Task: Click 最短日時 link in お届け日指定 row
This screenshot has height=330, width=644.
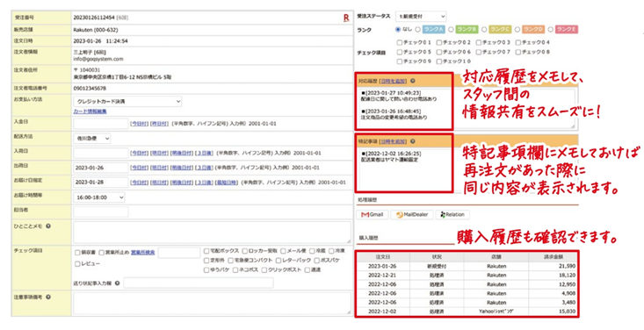Action: point(227,183)
